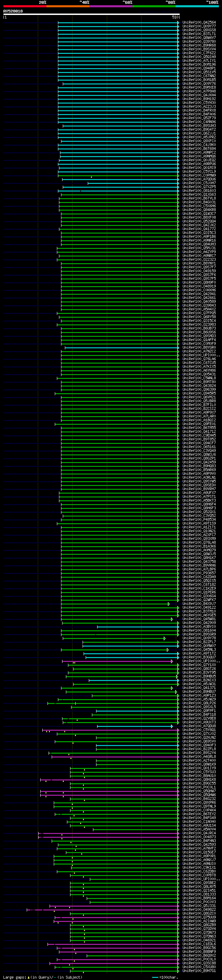Click the UniRef100_C7F6Z2 entry
222x980 pixels.
click(x=199, y=53)
